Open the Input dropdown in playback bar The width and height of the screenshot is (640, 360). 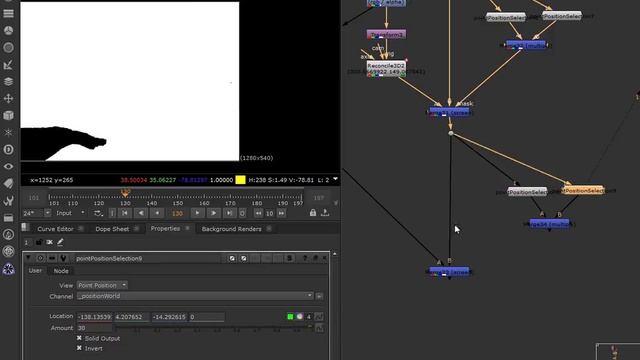(x=70, y=213)
